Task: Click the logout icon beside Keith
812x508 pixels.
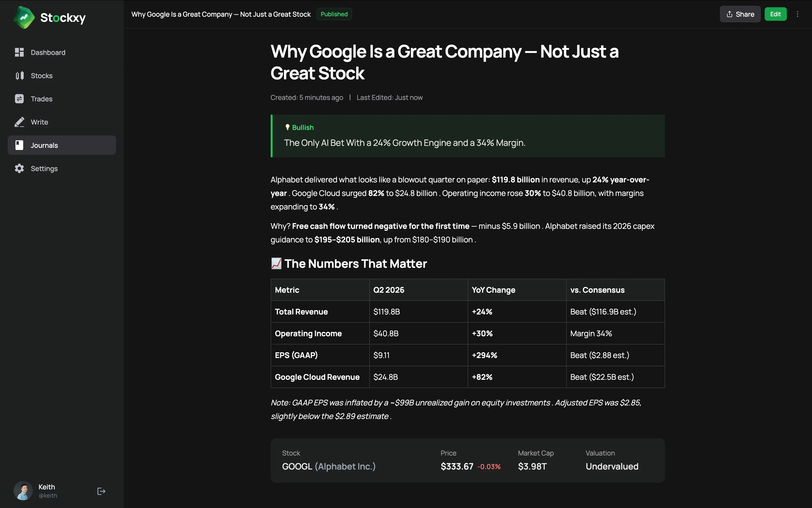Action: click(101, 491)
